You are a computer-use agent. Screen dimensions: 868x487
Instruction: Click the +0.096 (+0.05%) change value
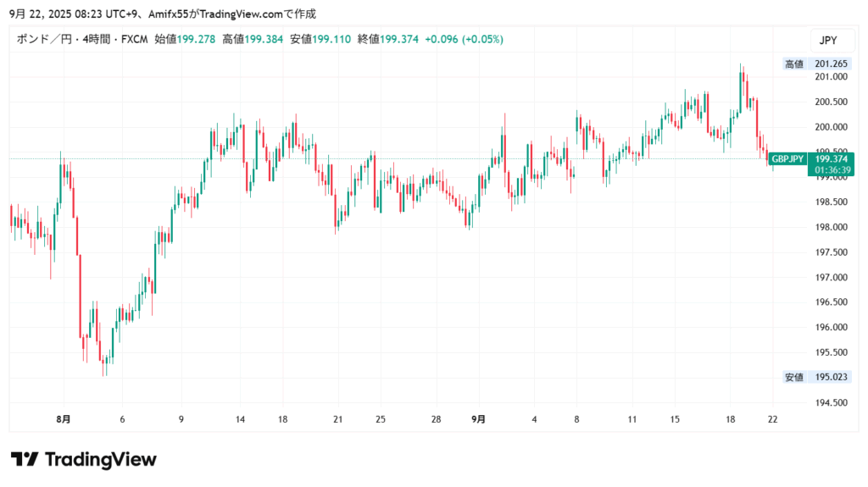pos(464,39)
